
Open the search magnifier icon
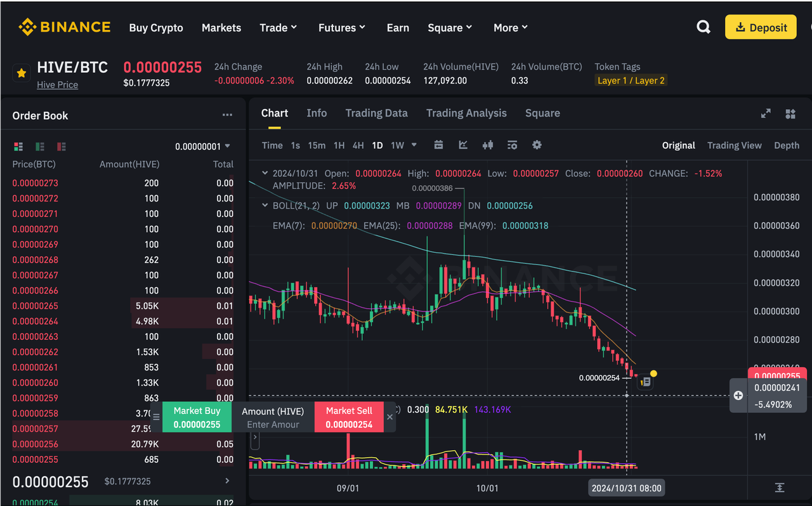(x=703, y=27)
